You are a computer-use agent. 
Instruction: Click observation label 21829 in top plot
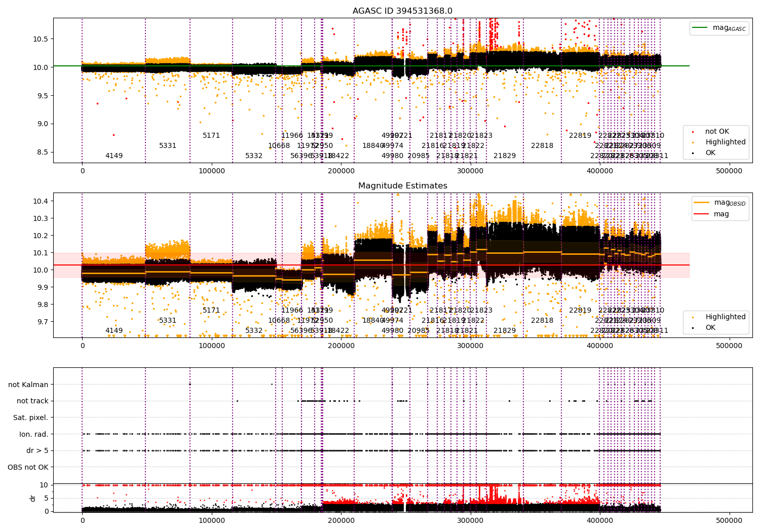[x=505, y=156]
